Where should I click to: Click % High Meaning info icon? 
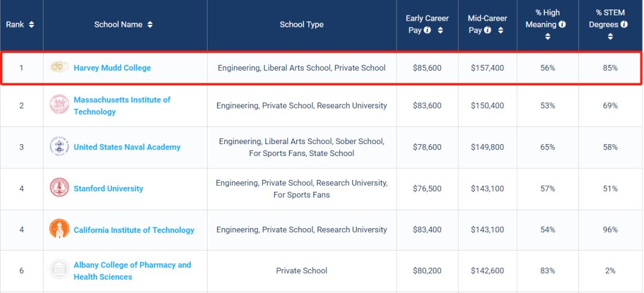(562, 24)
